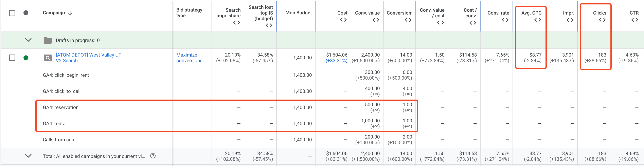Screen dimensions: 644x166
Task: Sort by the Conv. value column header
Action: 367,13
